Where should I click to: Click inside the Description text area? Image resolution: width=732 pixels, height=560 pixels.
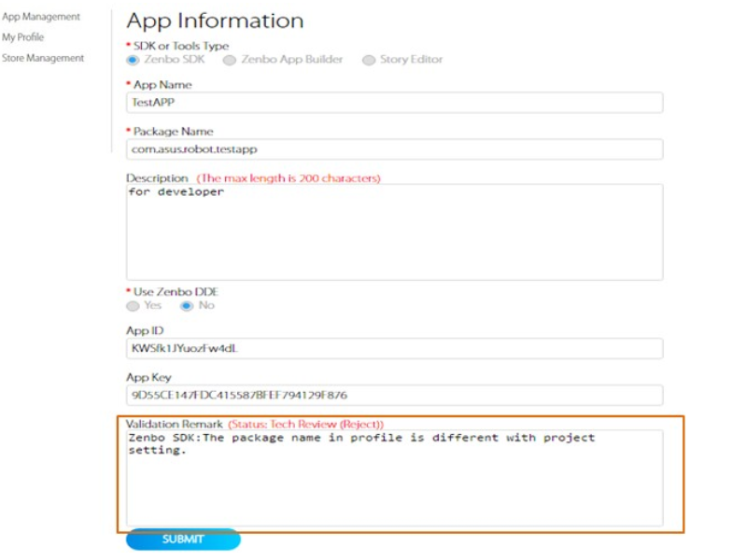[394, 232]
